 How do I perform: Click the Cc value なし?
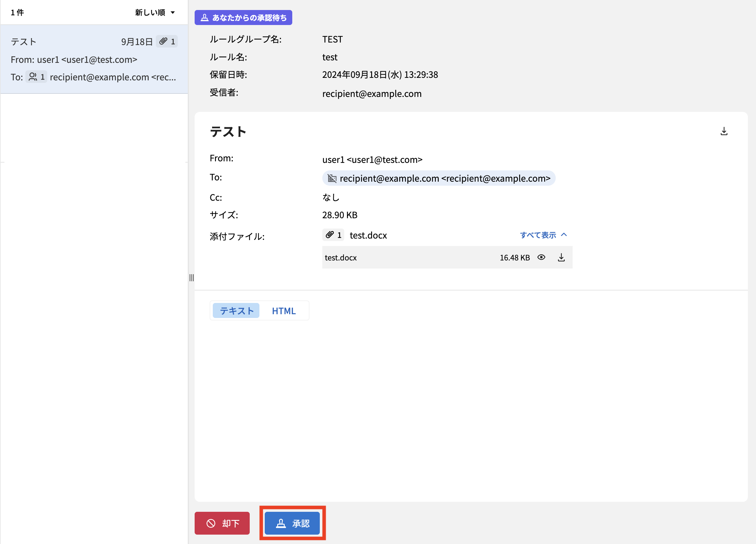pyautogui.click(x=331, y=197)
